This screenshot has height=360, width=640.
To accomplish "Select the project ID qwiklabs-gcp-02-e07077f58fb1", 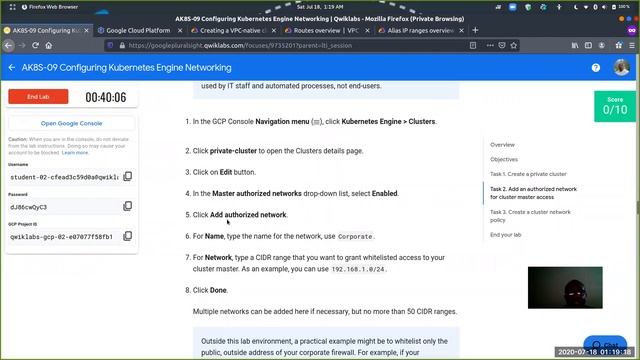I will coord(62,237).
